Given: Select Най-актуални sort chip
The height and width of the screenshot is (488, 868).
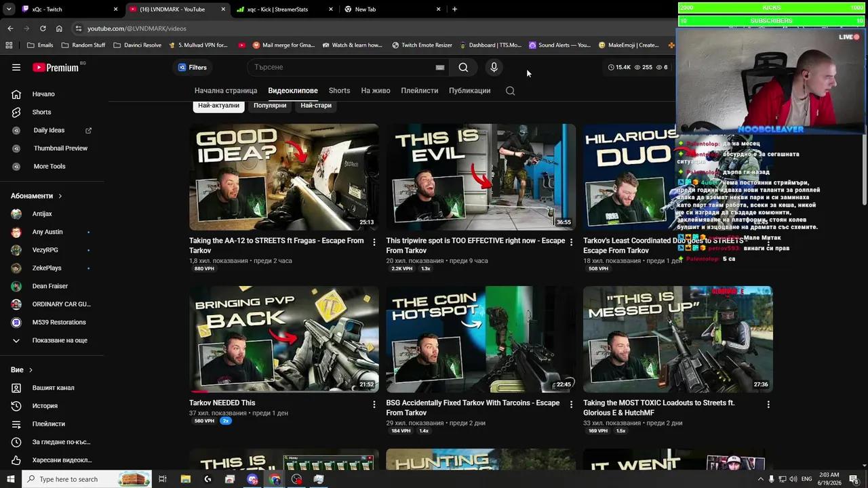Looking at the screenshot, I should point(218,106).
